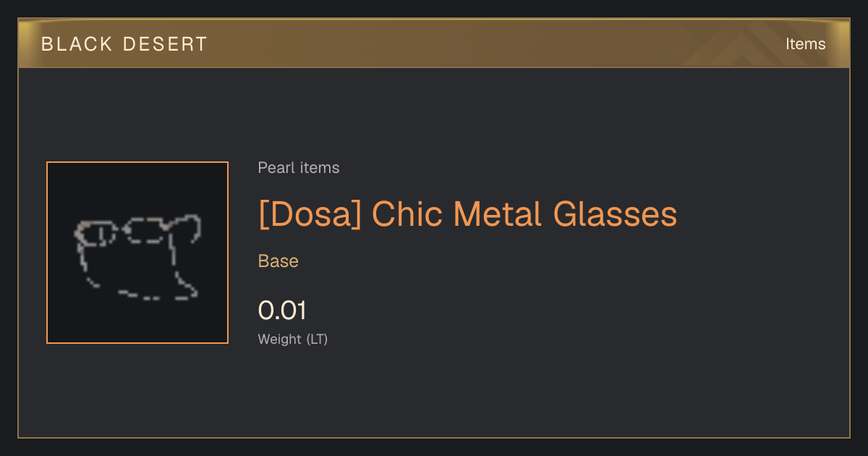
Task: Select the glasses sketch inside the orange frame
Action: (137, 257)
